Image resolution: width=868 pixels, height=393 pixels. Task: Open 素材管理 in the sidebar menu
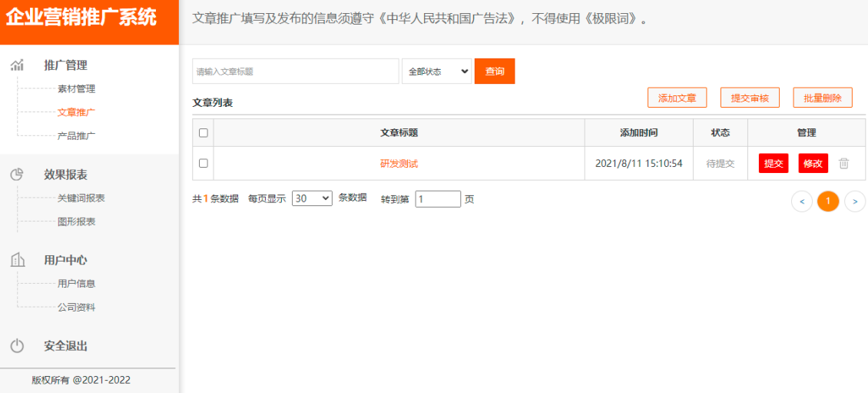click(76, 89)
